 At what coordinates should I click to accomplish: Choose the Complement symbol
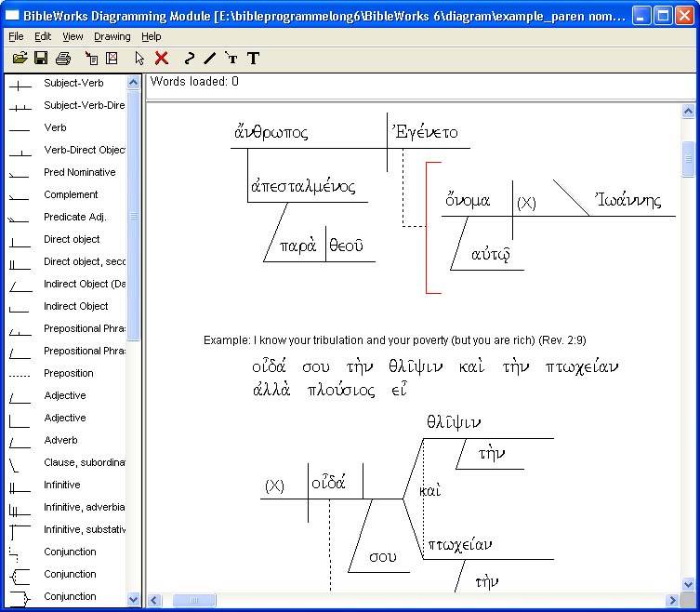coord(20,197)
